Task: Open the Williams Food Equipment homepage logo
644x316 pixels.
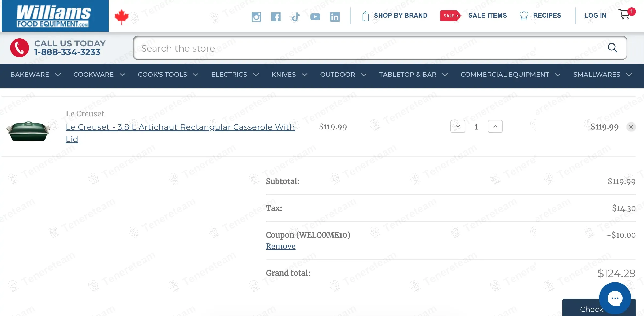Action: click(x=55, y=16)
